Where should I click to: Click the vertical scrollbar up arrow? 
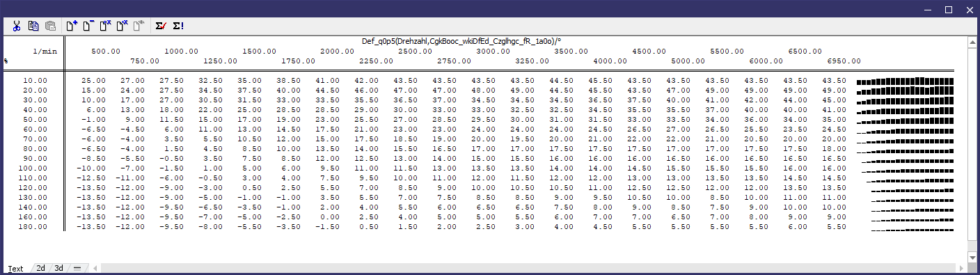[972, 42]
